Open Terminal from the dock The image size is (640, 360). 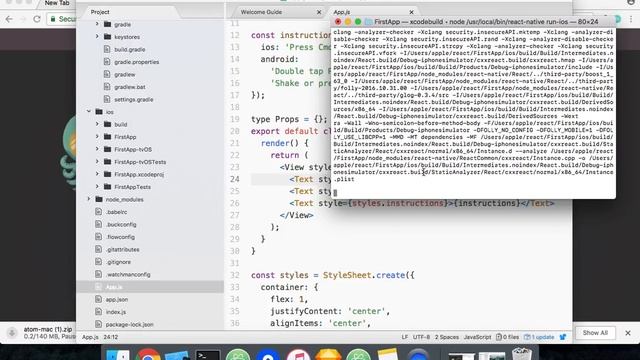[207, 354]
